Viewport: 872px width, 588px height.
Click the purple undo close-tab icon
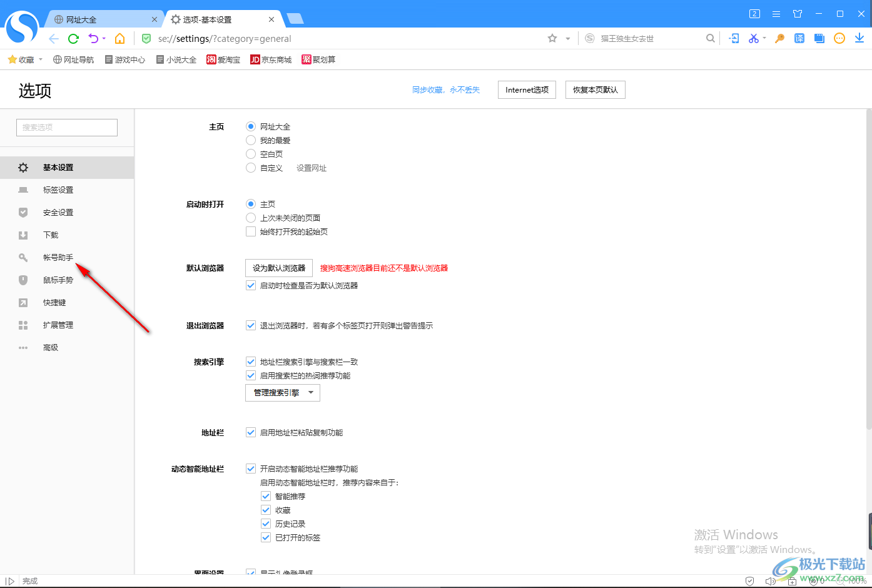(93, 39)
